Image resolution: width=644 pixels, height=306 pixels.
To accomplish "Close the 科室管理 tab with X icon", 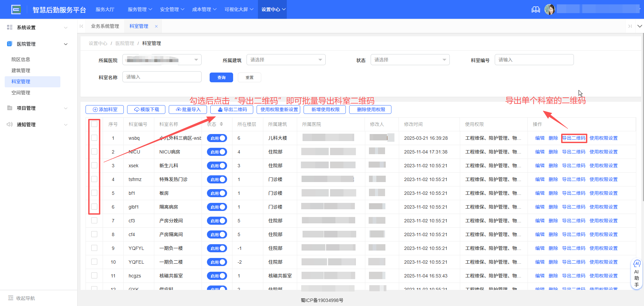I will pos(156,26).
